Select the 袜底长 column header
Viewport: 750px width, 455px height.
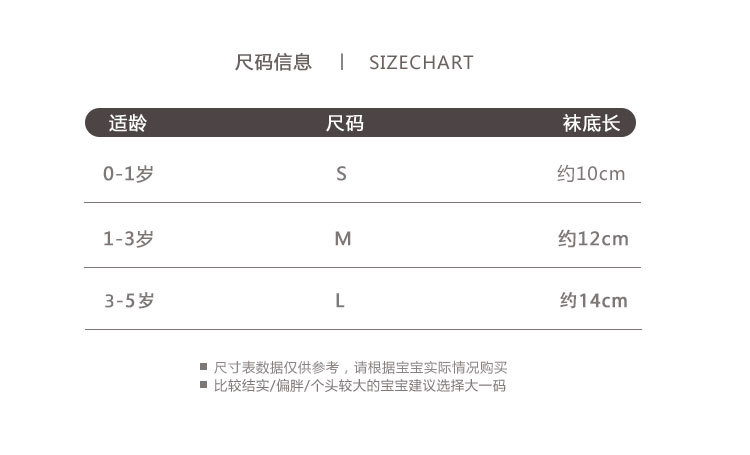point(592,124)
